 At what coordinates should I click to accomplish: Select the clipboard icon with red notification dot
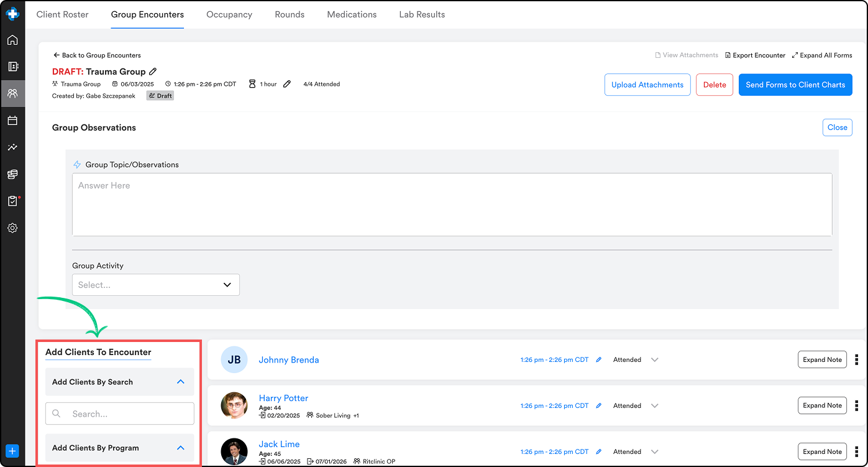point(12,200)
